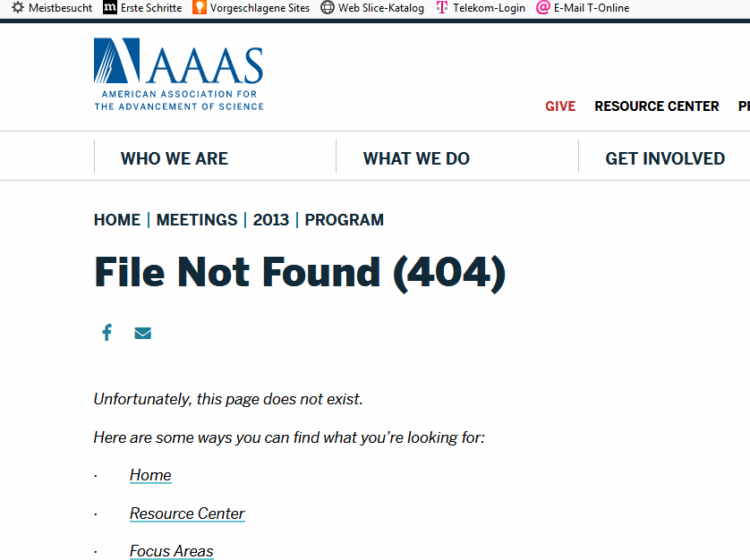Expand the WHAT WE DO menu
The height and width of the screenshot is (560, 750).
[416, 158]
